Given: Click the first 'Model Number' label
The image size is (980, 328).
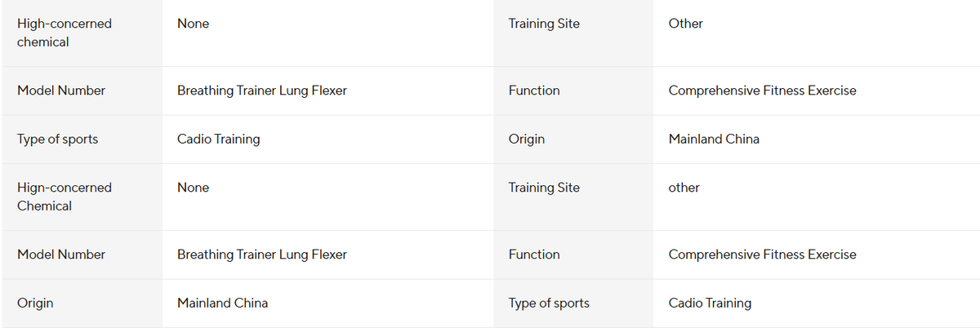Looking at the screenshot, I should pos(61,91).
